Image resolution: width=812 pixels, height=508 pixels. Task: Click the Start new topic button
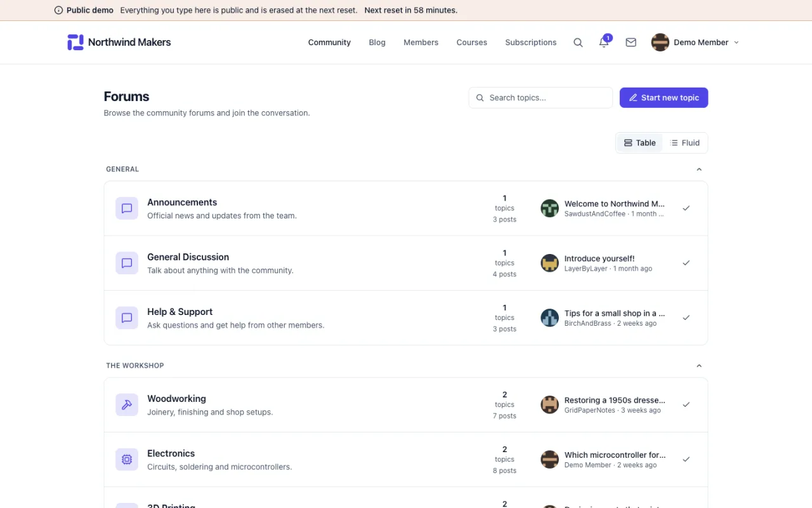pyautogui.click(x=664, y=98)
